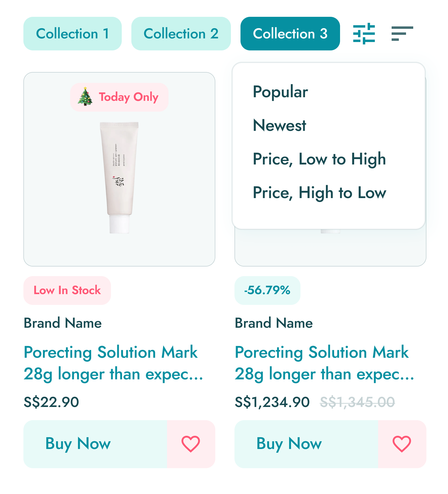448x494 pixels.
Task: Open the discounted product's title link
Action: pos(324,363)
